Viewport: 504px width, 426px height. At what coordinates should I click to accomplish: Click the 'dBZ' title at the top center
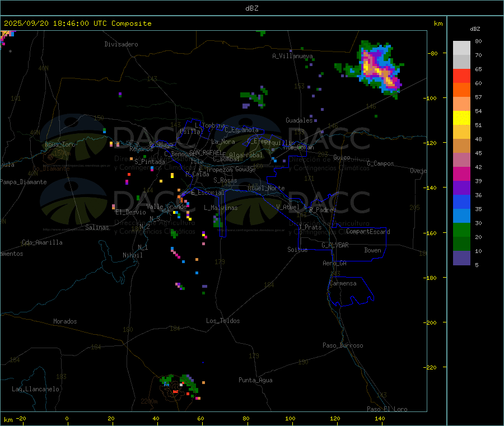[x=251, y=8]
